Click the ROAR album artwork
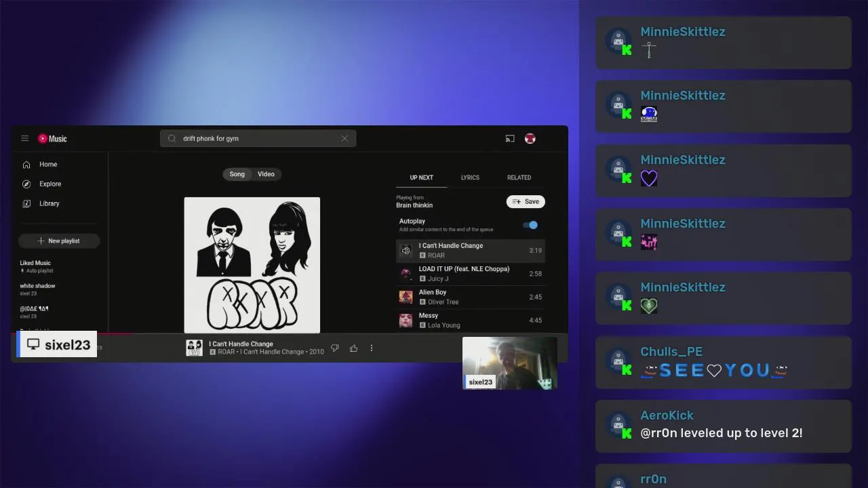The width and height of the screenshot is (868, 488). (252, 265)
